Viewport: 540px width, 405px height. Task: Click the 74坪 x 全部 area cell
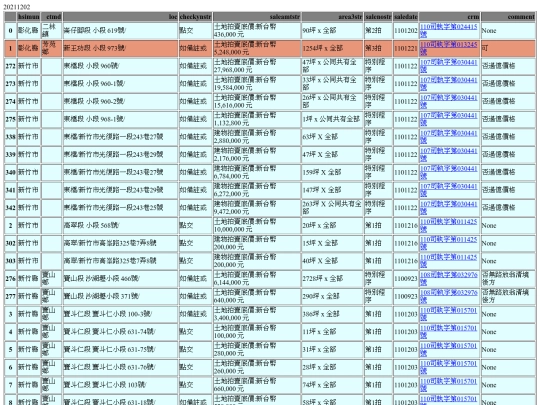332,385
